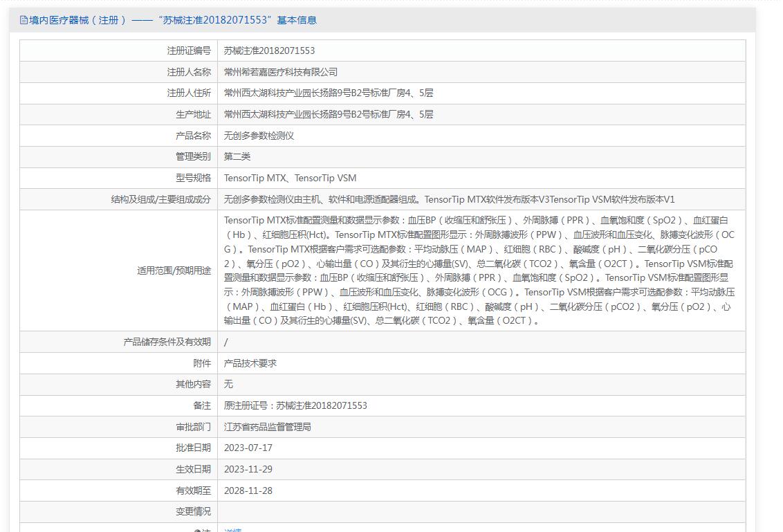Select the company name 常州希若嘉医疗科技有限公司
This screenshot has height=532, width=783.
tap(281, 72)
